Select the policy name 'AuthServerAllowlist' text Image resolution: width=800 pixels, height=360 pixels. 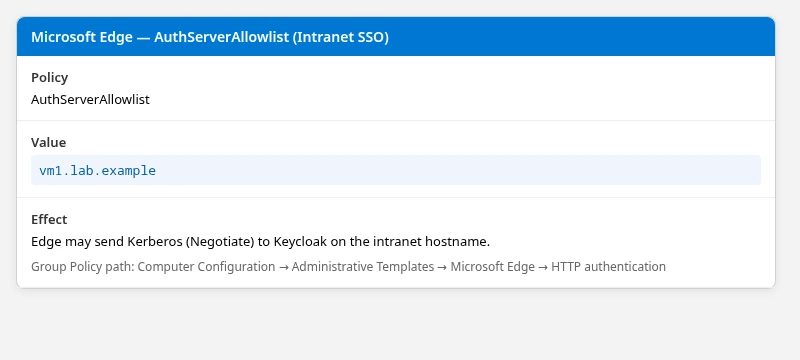pyautogui.click(x=90, y=99)
